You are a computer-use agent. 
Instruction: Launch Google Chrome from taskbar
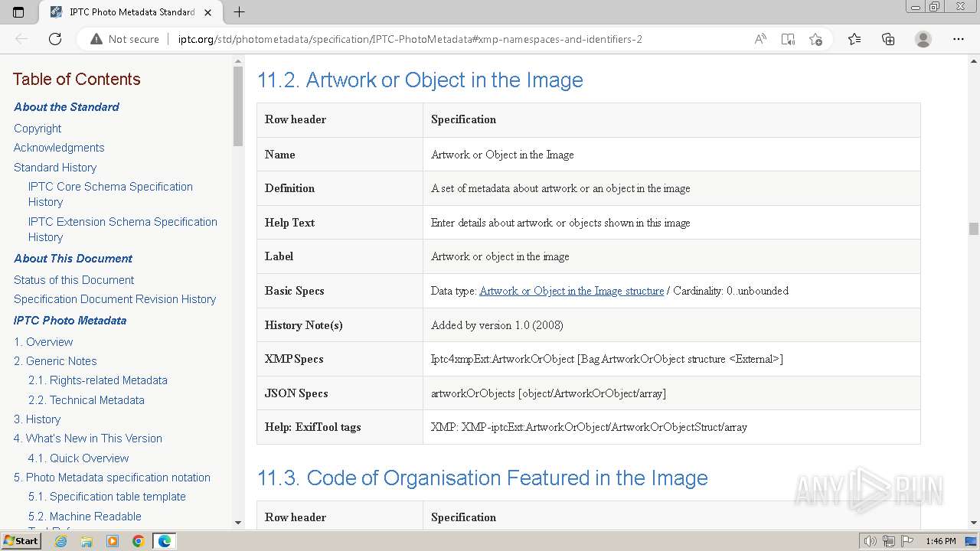139,541
